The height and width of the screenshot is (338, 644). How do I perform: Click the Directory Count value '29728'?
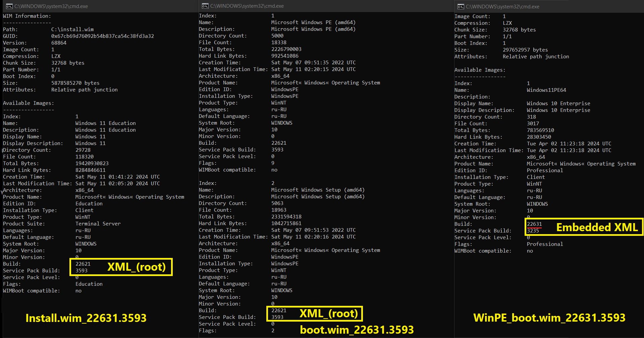pyautogui.click(x=83, y=150)
